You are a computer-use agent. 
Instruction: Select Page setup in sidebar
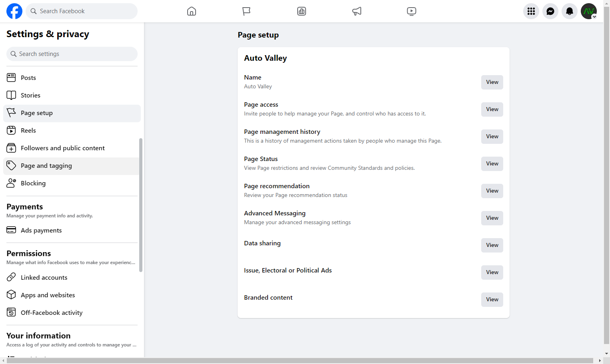tap(72, 113)
